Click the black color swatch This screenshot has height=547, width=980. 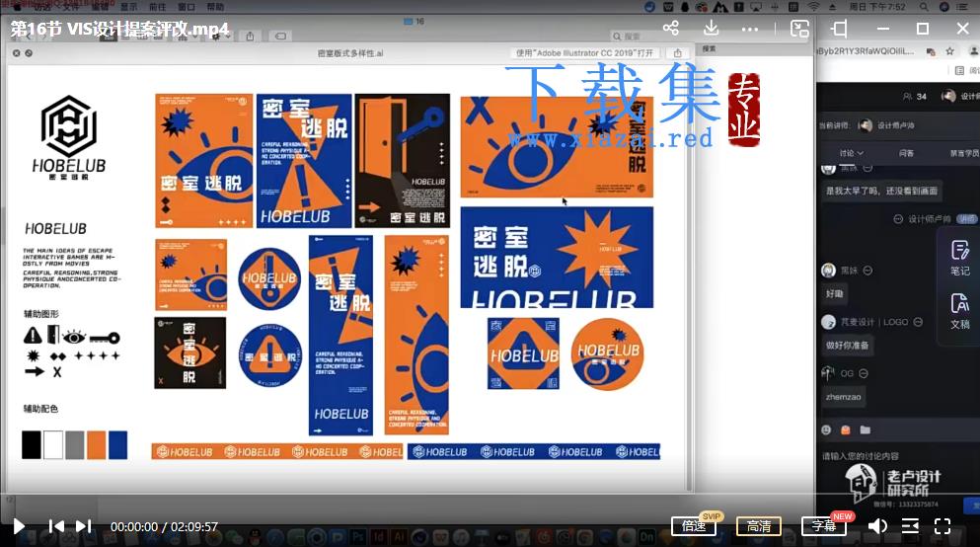pyautogui.click(x=32, y=444)
